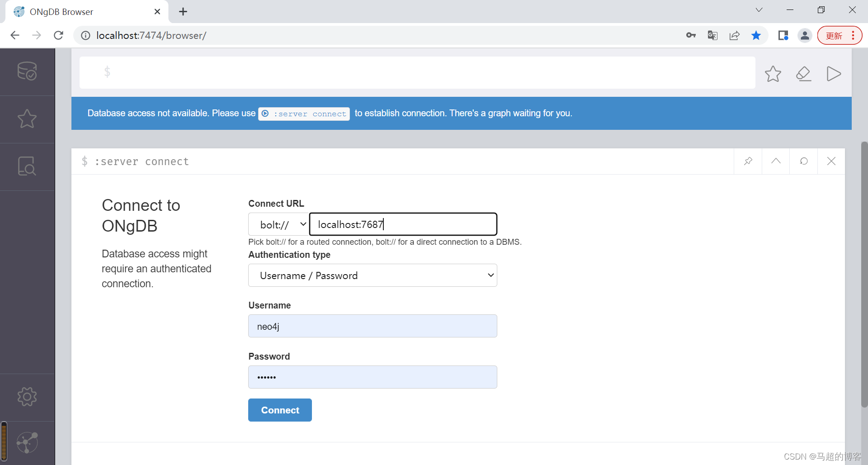Open the About ONgDB icon at sidebar bottom
Screen dimensions: 868x465
[27, 443]
